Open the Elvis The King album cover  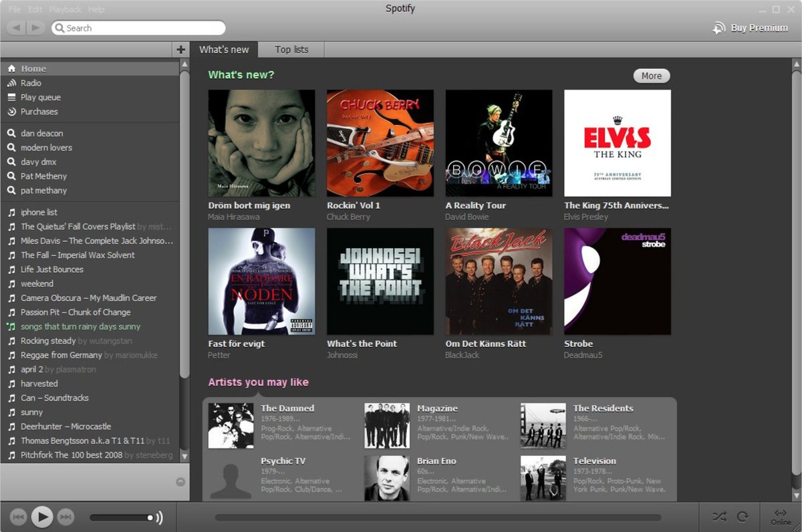click(x=618, y=143)
